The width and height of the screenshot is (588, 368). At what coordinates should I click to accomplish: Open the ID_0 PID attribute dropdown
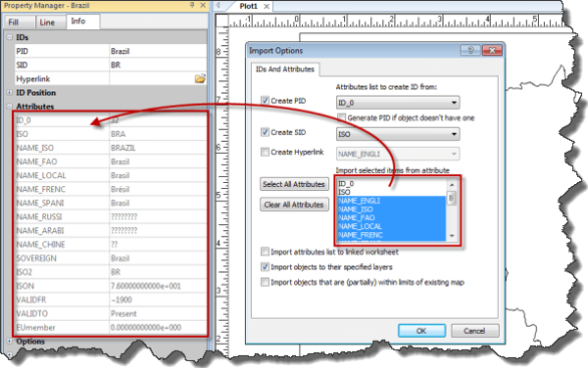pyautogui.click(x=398, y=102)
